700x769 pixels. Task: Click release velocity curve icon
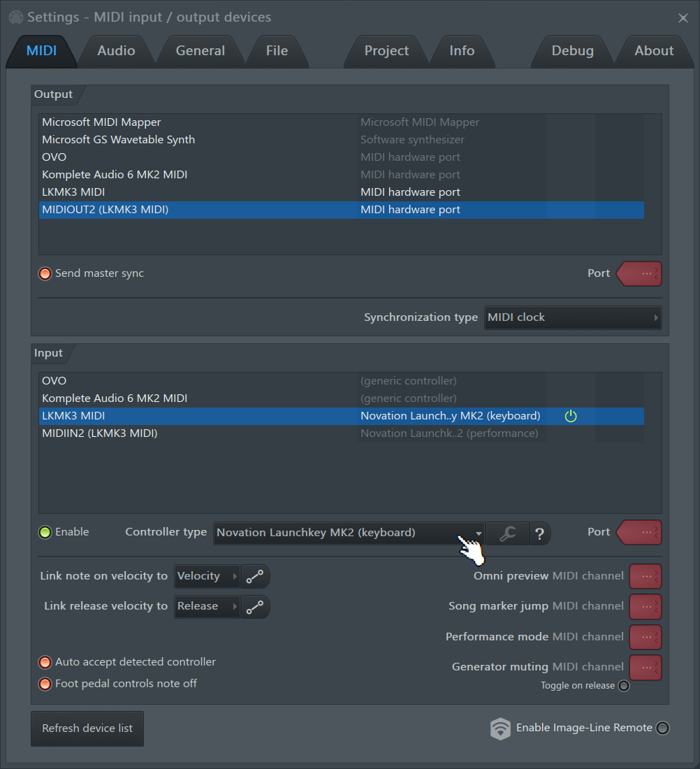255,607
